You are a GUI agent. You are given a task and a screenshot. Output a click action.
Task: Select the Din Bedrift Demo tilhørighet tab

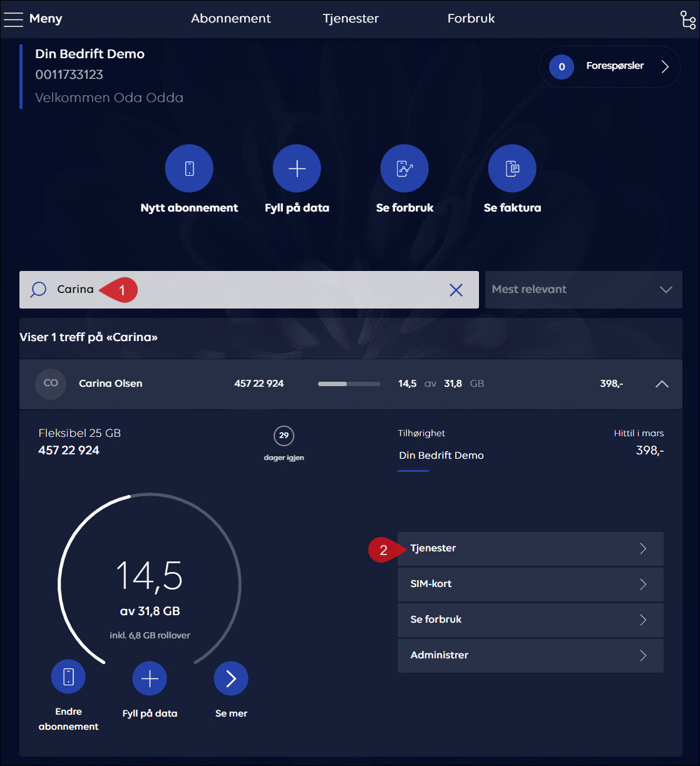[441, 456]
